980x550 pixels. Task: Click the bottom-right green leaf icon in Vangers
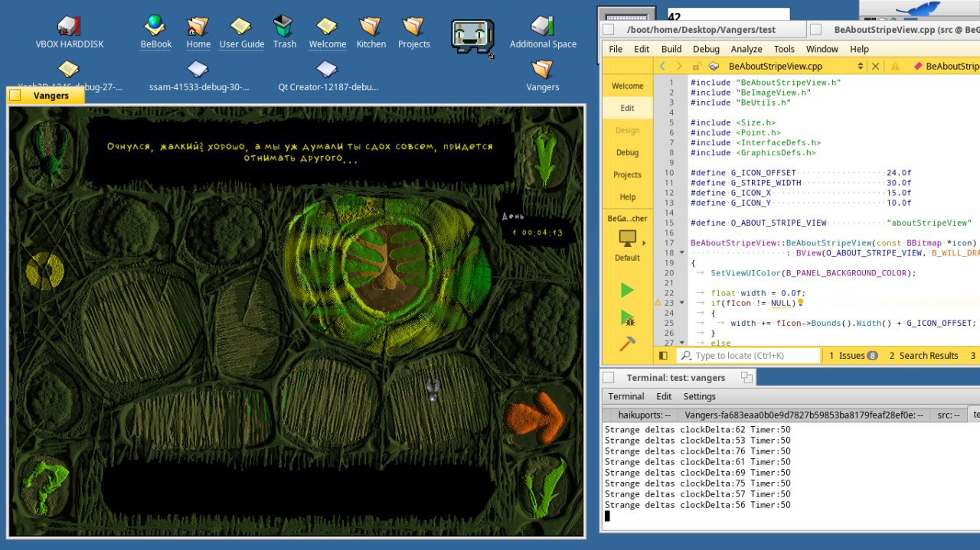coord(542,490)
